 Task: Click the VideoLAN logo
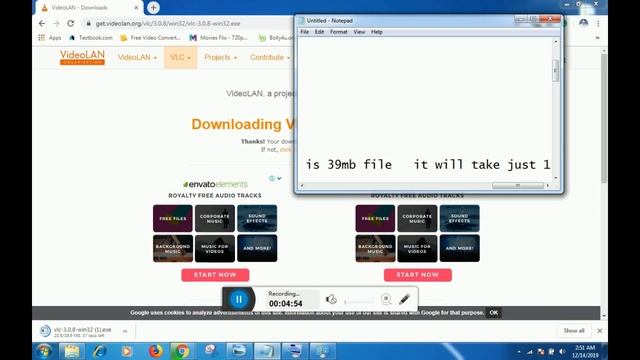click(82, 57)
